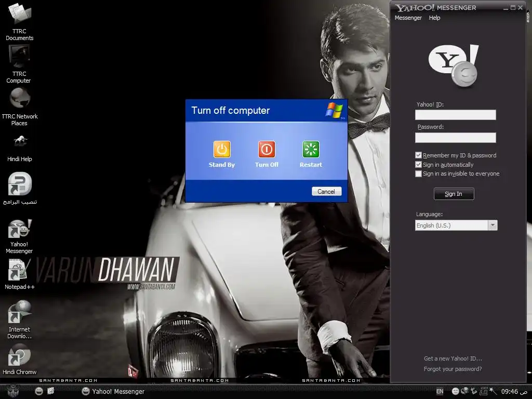The height and width of the screenshot is (399, 532).
Task: Click the Yahoo! ID input field
Action: 455,115
